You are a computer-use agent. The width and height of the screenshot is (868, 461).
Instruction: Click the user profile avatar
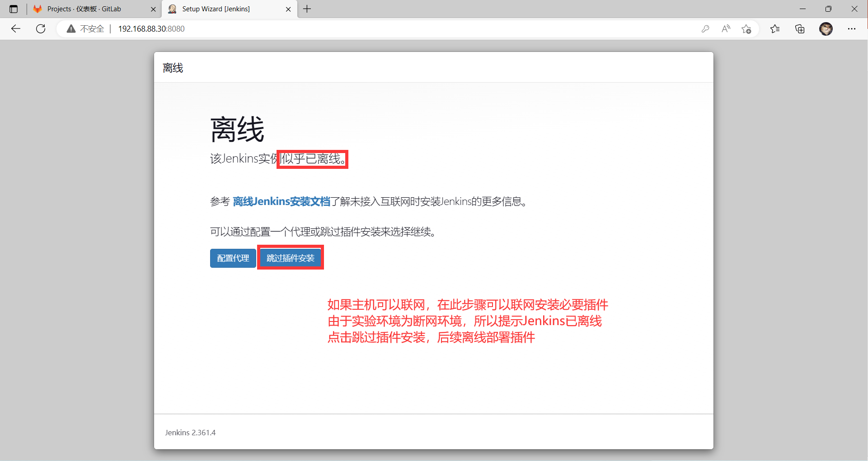pyautogui.click(x=826, y=29)
